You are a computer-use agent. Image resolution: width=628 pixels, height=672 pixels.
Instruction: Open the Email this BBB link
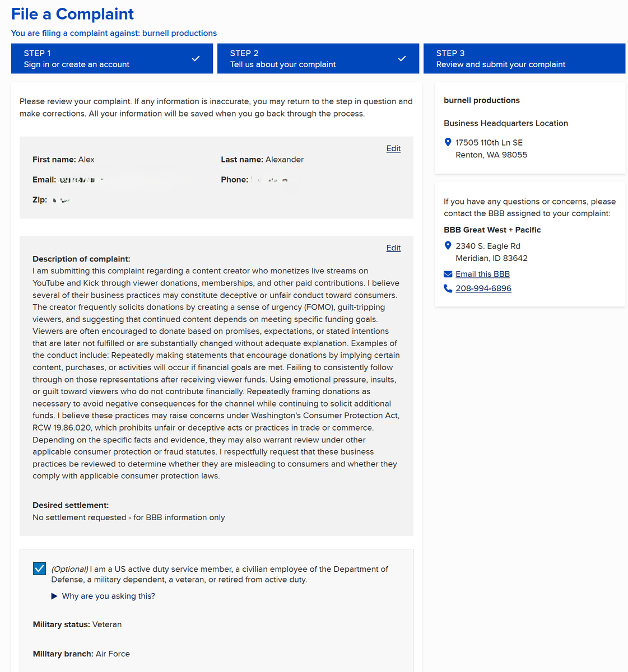482,274
